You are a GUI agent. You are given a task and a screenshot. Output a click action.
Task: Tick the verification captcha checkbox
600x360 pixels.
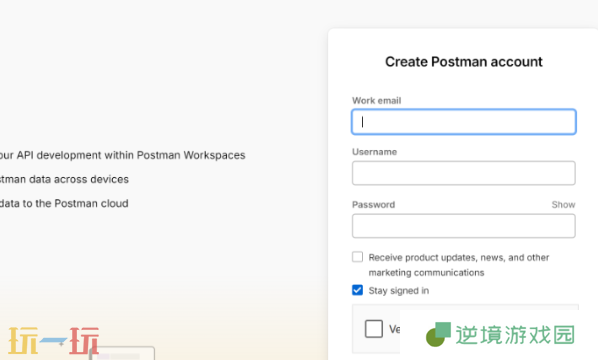click(x=373, y=329)
